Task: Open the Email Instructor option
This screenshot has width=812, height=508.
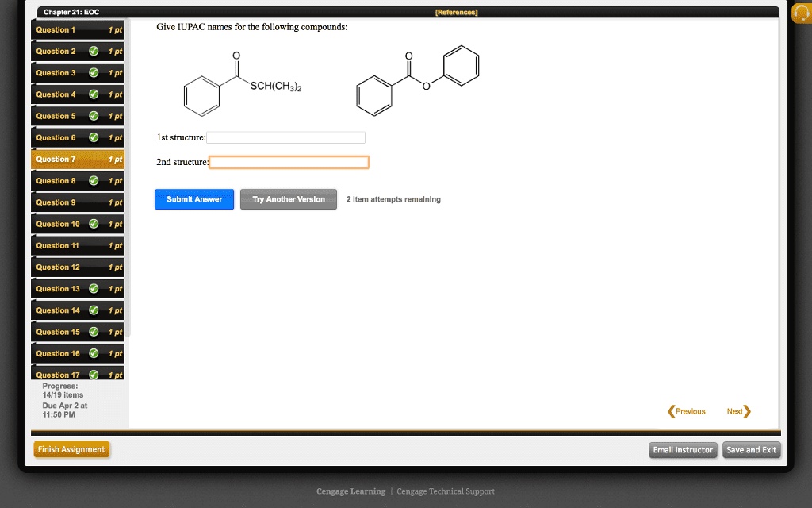Action: (x=683, y=450)
